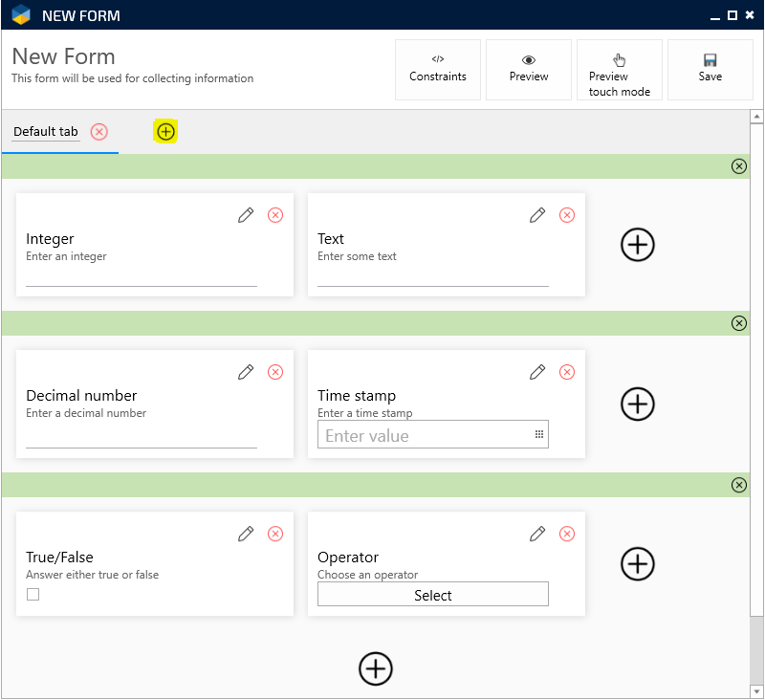This screenshot has width=765, height=700.
Task: Open the Operator Select dropdown
Action: tap(433, 595)
